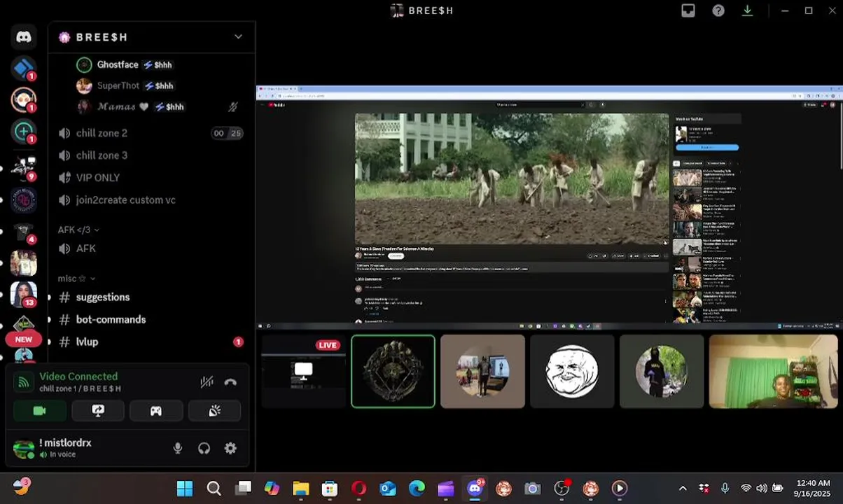The width and height of the screenshot is (843, 504).
Task: Open taskbar clock showing 12:40 AM
Action: coord(814,489)
